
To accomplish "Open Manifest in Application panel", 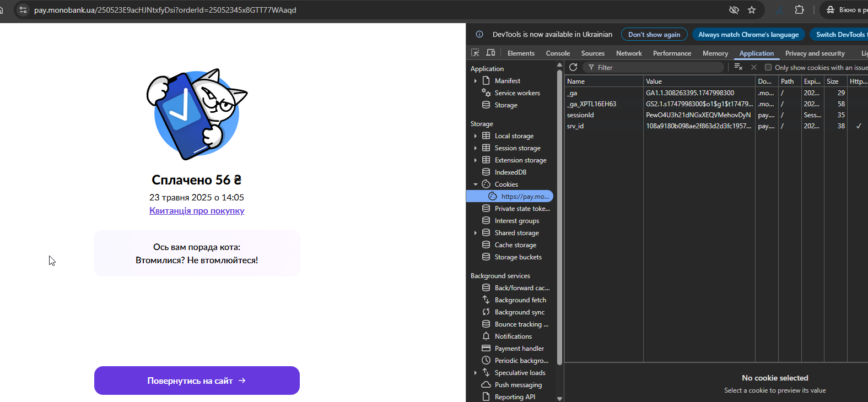I will pyautogui.click(x=507, y=81).
